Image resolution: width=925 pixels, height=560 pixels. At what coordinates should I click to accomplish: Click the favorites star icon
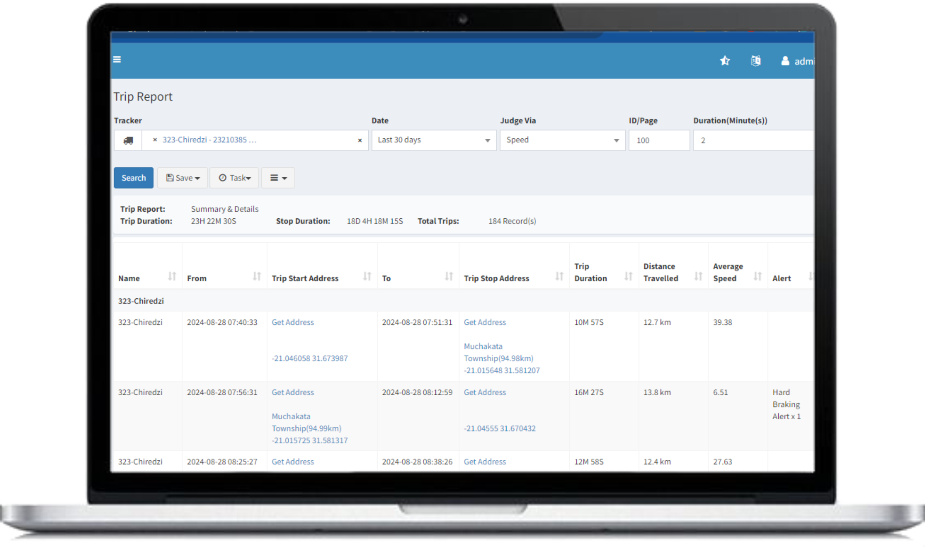click(x=725, y=61)
